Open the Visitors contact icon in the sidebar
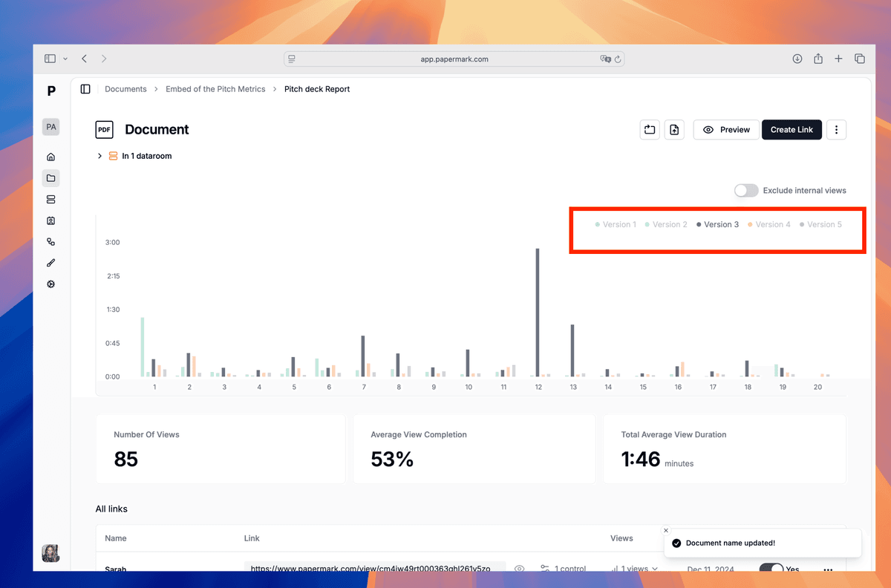The height and width of the screenshot is (588, 891). tap(50, 220)
